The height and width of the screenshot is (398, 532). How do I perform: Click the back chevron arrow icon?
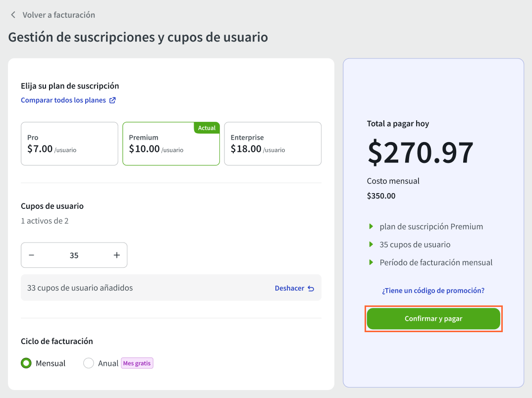tap(13, 15)
